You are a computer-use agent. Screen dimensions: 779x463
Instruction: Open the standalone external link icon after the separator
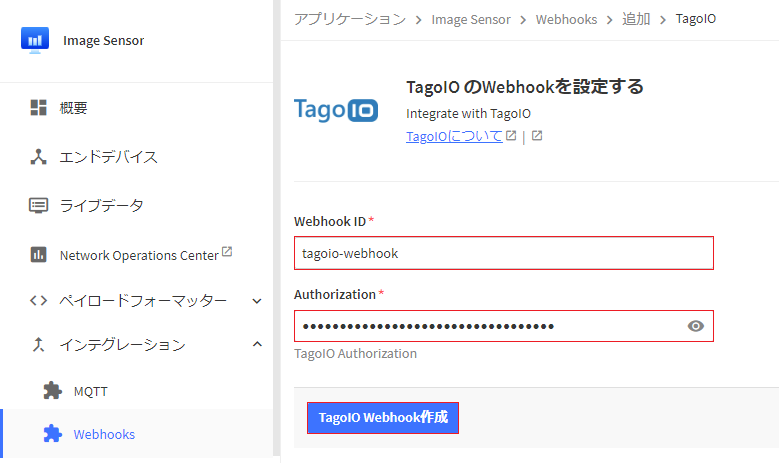pyautogui.click(x=537, y=136)
